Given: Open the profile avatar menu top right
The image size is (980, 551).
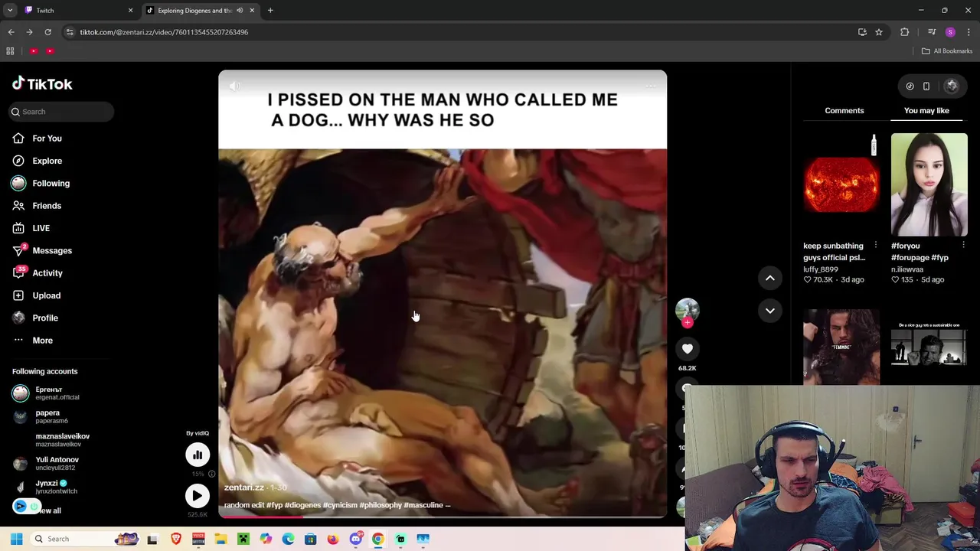Looking at the screenshot, I should pos(952,86).
